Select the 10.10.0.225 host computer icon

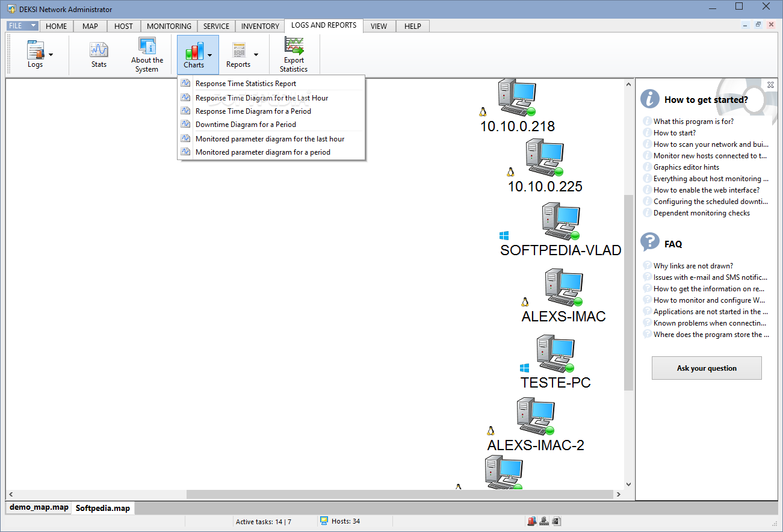coord(545,158)
